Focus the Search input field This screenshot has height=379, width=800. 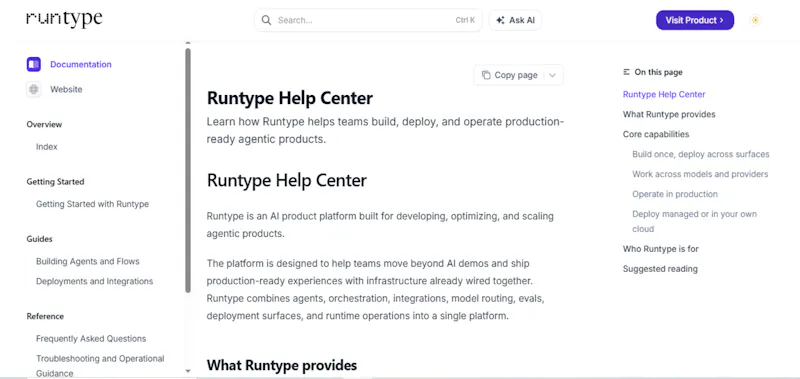coord(368,20)
